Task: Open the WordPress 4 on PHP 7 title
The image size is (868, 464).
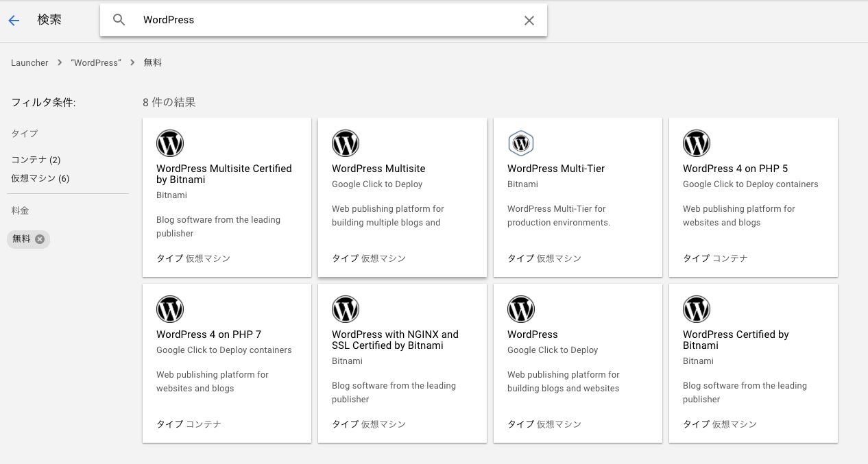Action: click(209, 334)
